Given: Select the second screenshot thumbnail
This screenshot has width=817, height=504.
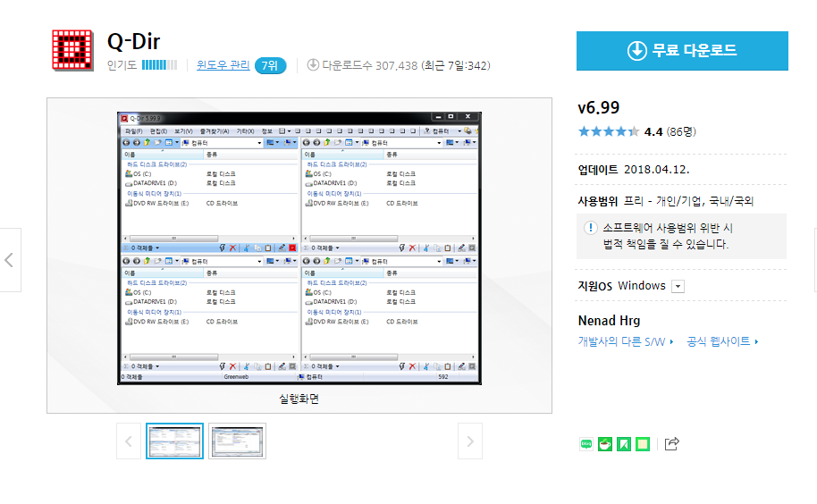Looking at the screenshot, I should (x=237, y=441).
